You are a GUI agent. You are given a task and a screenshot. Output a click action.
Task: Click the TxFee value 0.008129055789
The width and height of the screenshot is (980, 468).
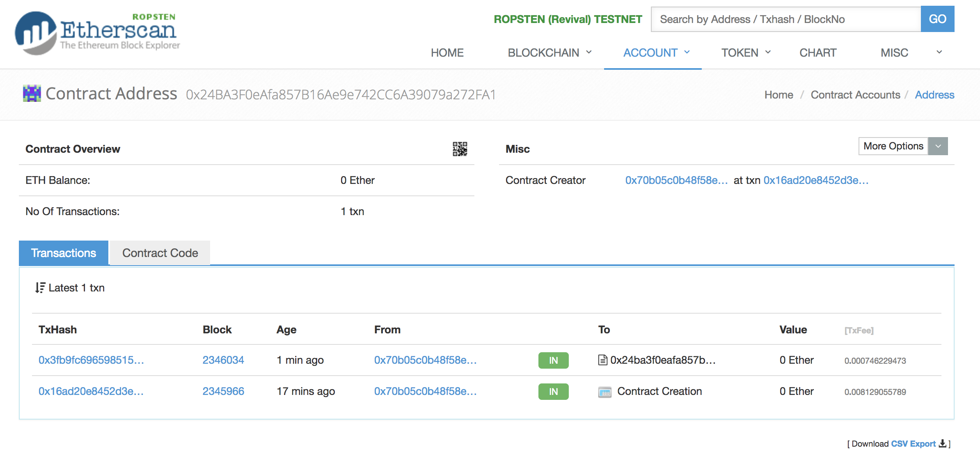pos(875,392)
